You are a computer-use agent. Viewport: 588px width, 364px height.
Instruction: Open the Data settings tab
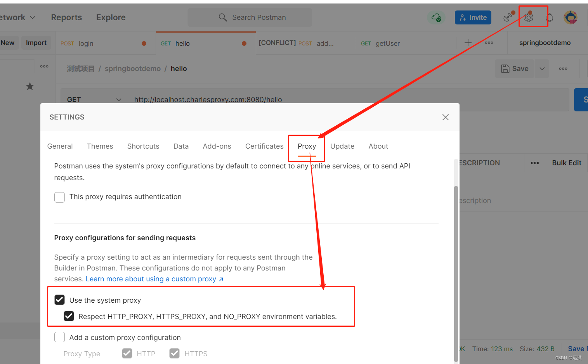(x=181, y=146)
